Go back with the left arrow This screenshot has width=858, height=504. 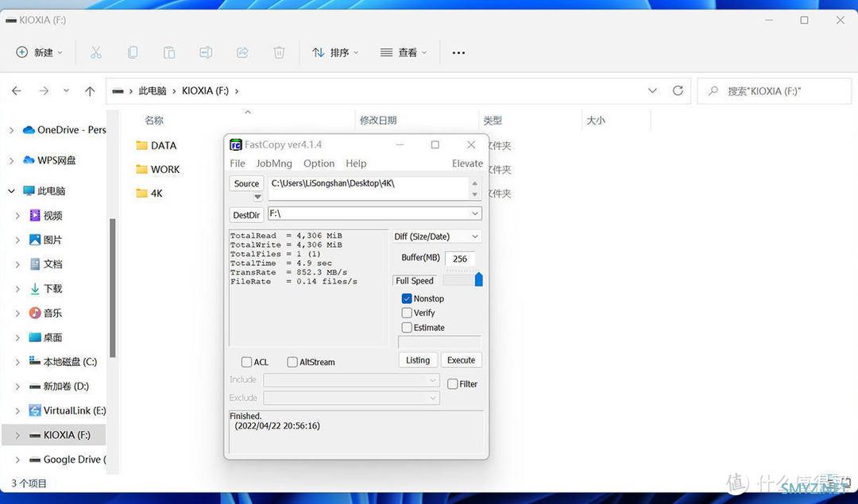[17, 90]
